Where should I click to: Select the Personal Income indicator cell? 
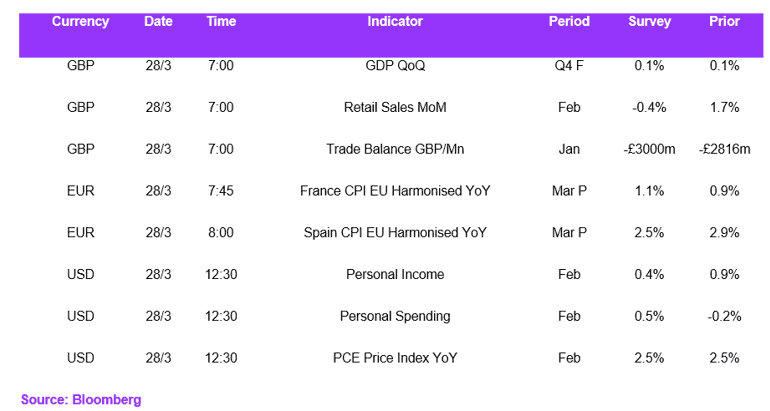[x=395, y=274]
